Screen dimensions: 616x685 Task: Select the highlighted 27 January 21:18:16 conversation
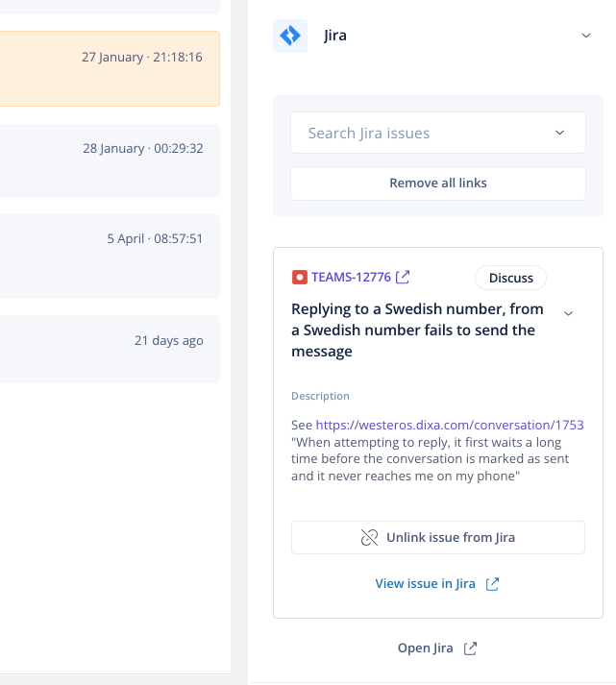pyautogui.click(x=110, y=68)
